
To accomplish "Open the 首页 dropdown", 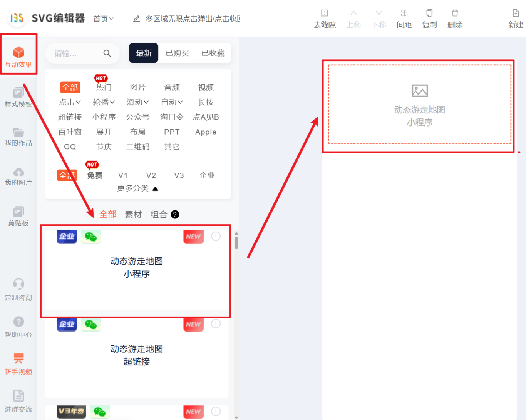I will 103,18.
